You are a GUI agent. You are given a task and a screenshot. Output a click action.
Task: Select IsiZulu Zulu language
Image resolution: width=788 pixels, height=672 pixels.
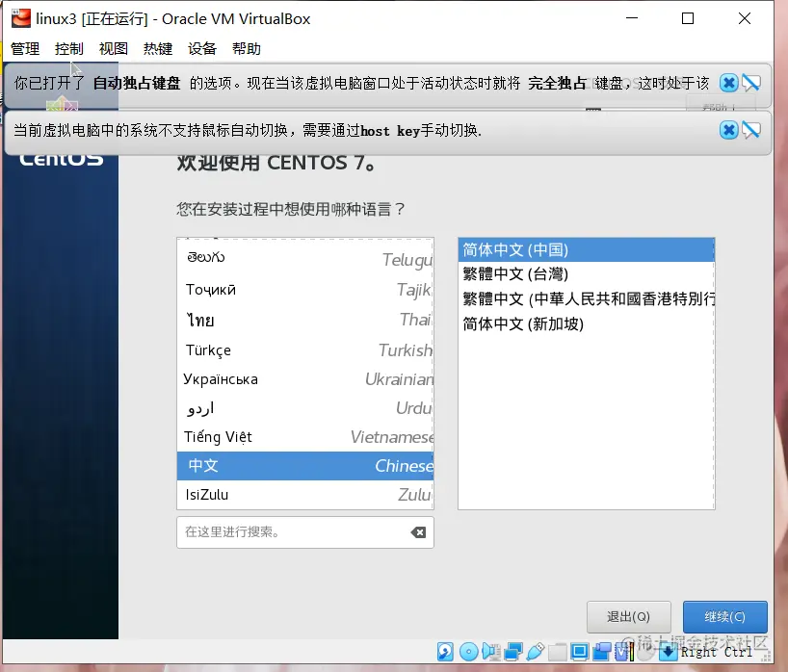[305, 495]
